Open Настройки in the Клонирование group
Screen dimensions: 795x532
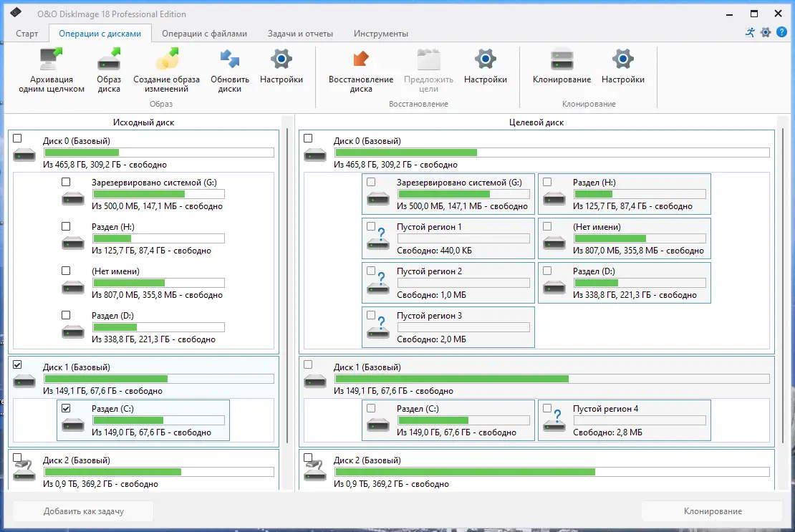point(622,59)
